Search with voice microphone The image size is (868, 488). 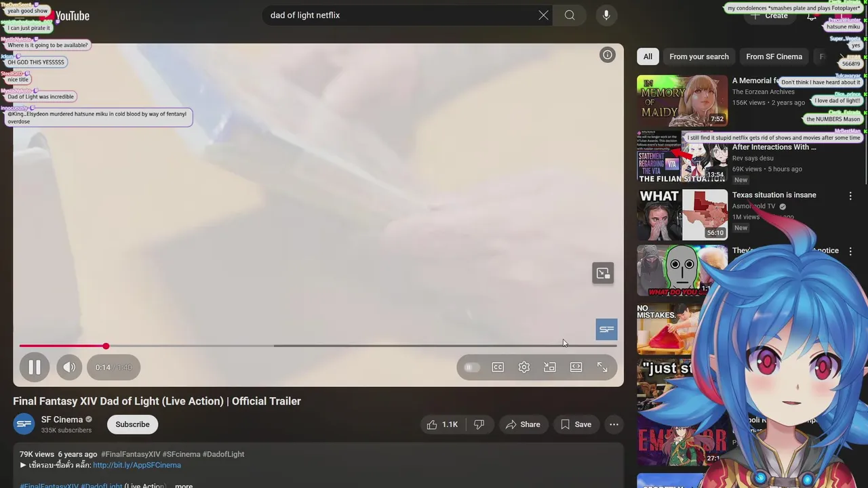pyautogui.click(x=606, y=15)
